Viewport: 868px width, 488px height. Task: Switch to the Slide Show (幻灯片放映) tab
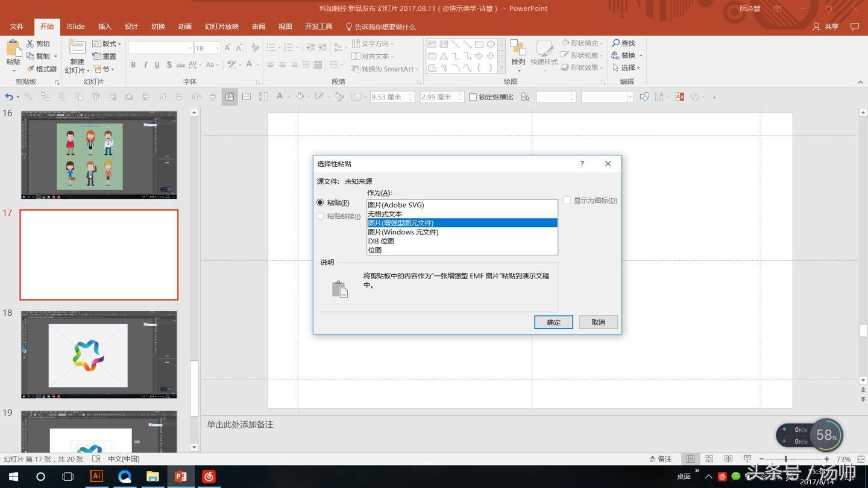[222, 27]
